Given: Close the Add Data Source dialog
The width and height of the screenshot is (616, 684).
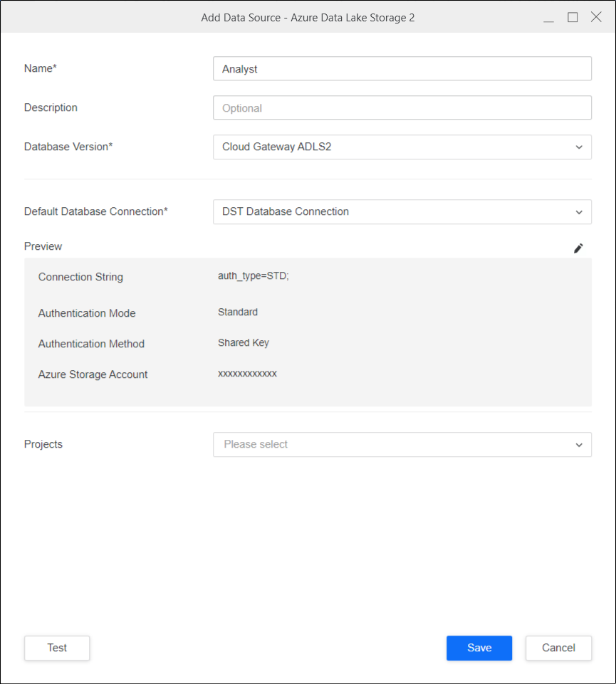Looking at the screenshot, I should [x=596, y=18].
